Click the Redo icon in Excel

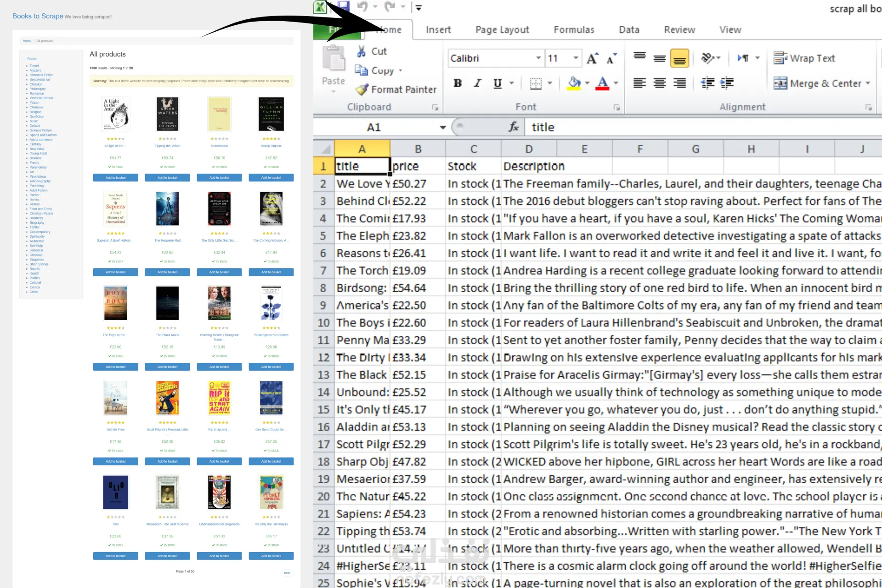coord(390,6)
